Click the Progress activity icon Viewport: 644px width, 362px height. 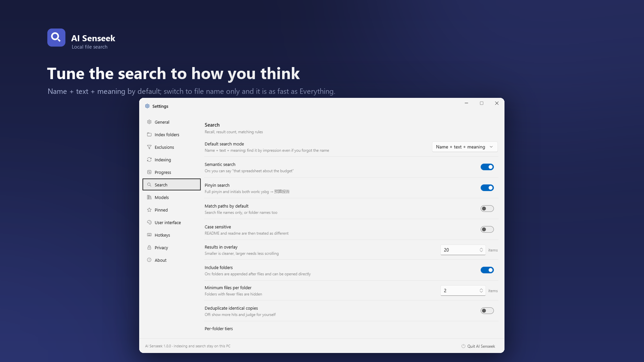coord(149,172)
